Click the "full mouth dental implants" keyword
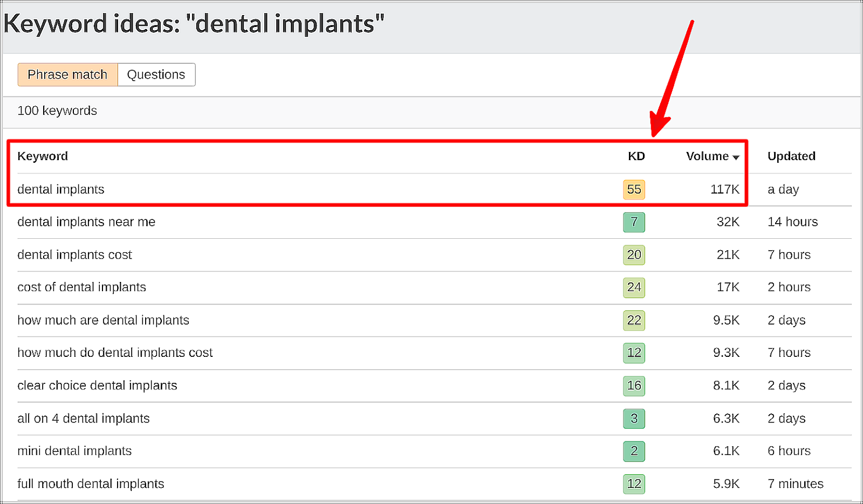 coord(91,484)
